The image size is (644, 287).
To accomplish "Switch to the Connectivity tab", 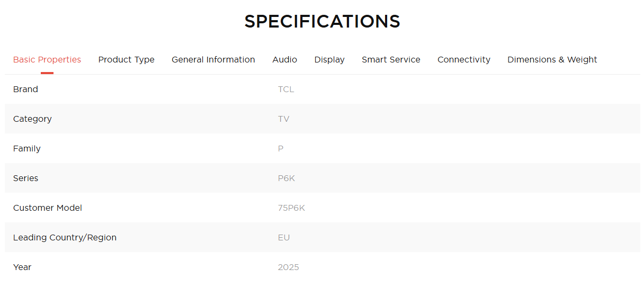I will pyautogui.click(x=463, y=60).
